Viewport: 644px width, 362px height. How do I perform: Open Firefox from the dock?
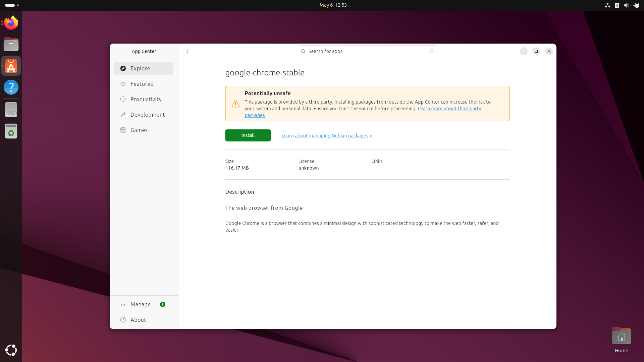pyautogui.click(x=11, y=23)
